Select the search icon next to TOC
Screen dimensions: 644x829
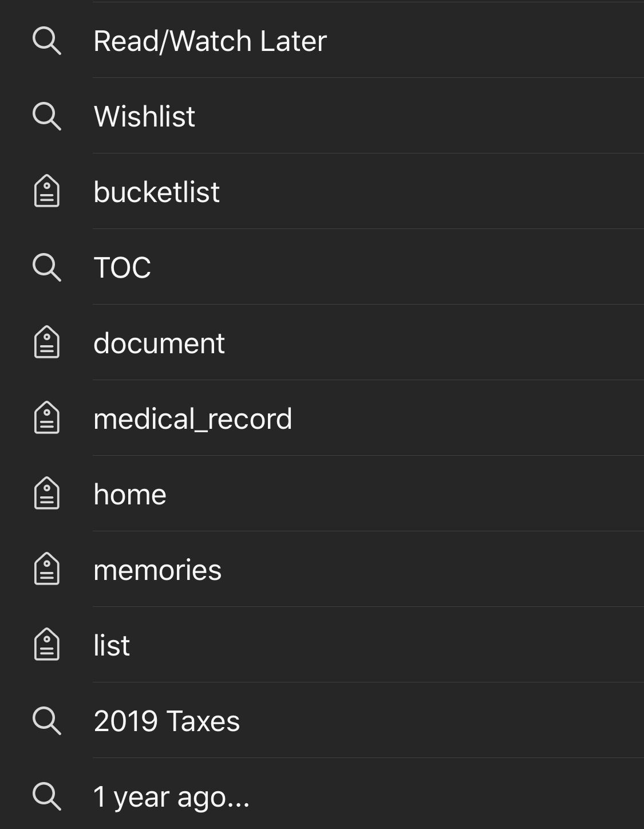(x=46, y=267)
